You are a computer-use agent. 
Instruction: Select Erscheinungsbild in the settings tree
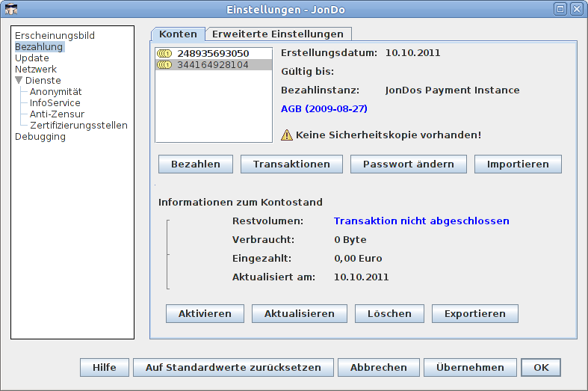click(x=55, y=35)
